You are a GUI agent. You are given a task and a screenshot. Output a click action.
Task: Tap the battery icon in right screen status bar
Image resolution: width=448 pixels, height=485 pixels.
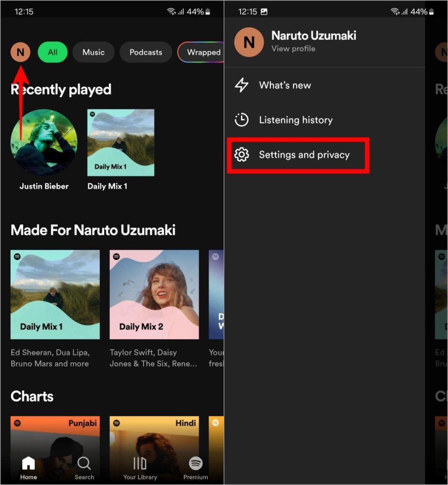click(x=431, y=12)
